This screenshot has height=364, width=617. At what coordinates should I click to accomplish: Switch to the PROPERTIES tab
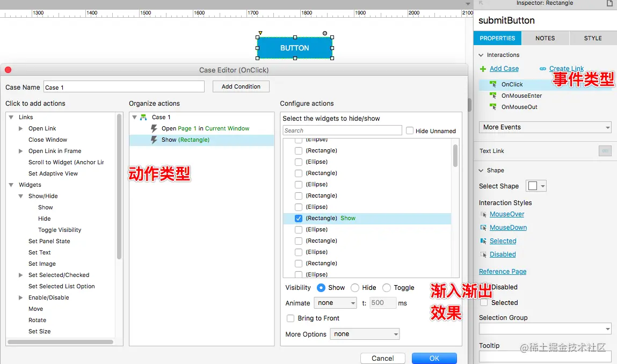(x=497, y=38)
